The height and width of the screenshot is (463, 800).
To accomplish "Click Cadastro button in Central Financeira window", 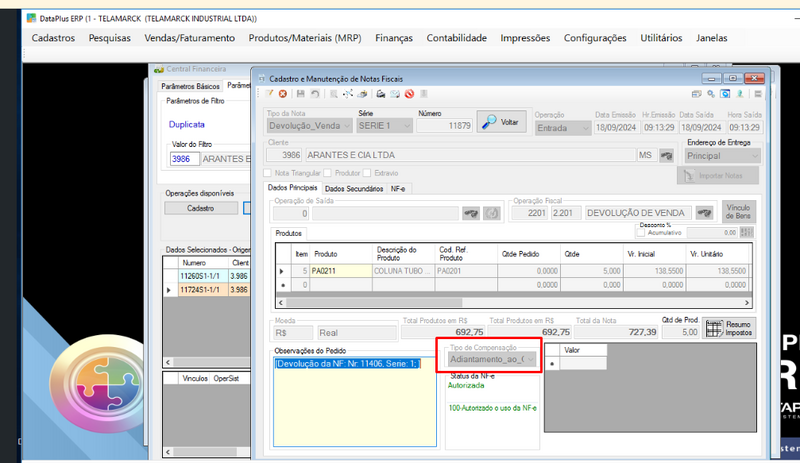I will pyautogui.click(x=201, y=208).
